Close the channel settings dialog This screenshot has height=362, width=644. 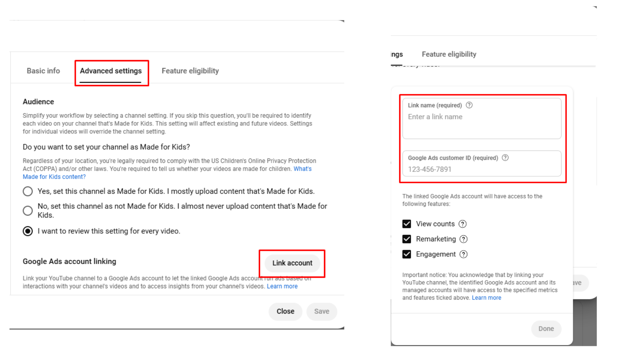click(285, 311)
